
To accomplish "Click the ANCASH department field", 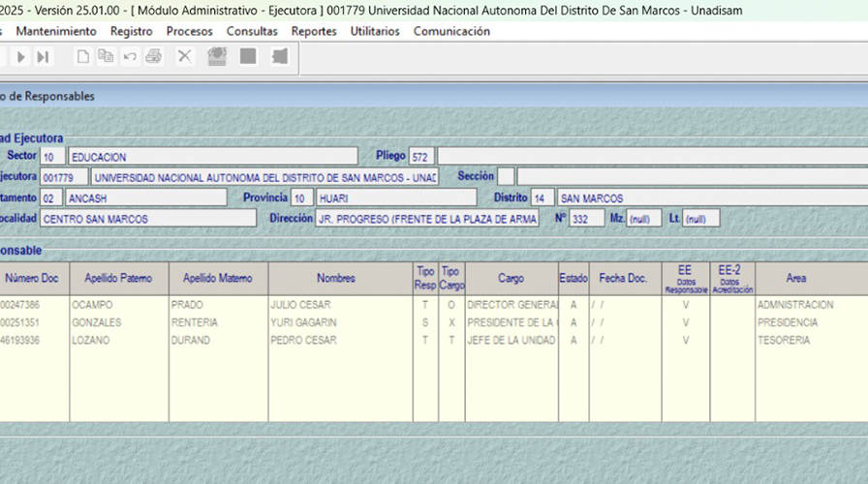I will (x=146, y=198).
